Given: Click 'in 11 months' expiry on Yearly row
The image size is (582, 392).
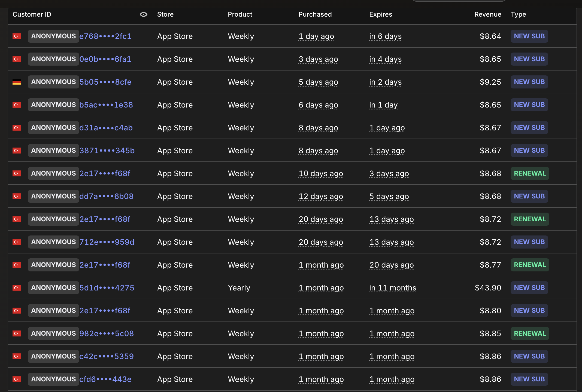Looking at the screenshot, I should point(393,288).
